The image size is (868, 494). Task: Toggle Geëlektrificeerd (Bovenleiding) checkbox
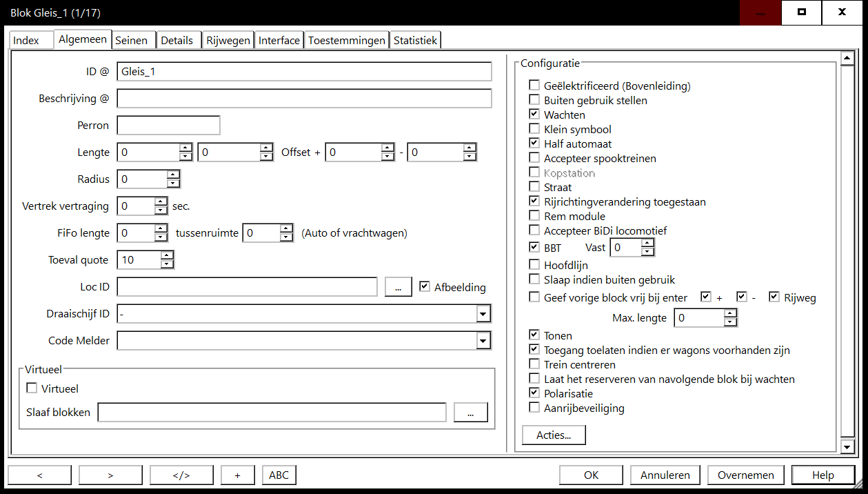(x=534, y=86)
